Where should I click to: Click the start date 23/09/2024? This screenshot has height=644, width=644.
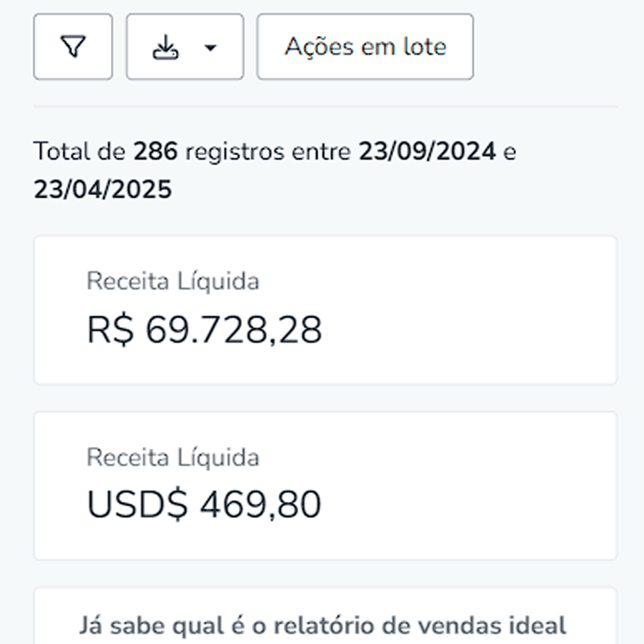(427, 152)
